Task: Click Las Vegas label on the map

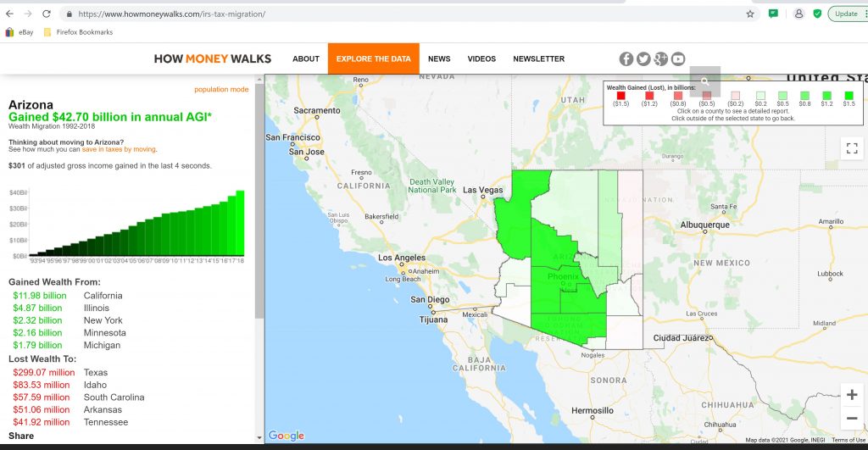Action: click(x=482, y=190)
